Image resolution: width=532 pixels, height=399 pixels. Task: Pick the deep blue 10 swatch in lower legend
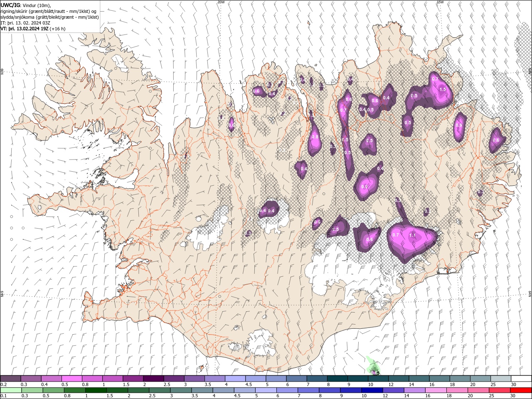point(372,390)
